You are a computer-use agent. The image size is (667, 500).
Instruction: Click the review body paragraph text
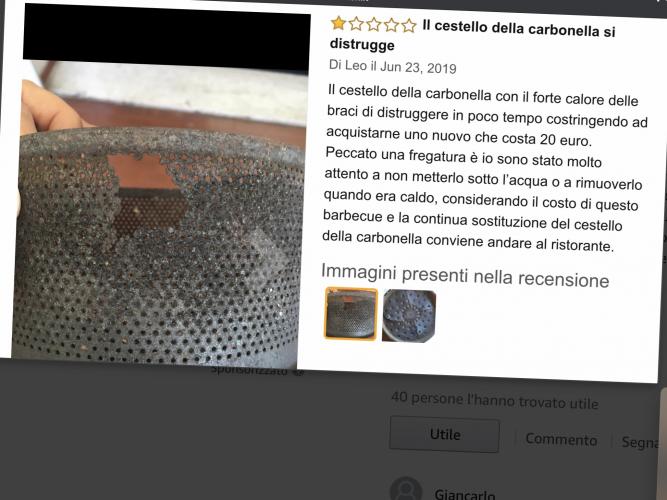click(x=485, y=168)
